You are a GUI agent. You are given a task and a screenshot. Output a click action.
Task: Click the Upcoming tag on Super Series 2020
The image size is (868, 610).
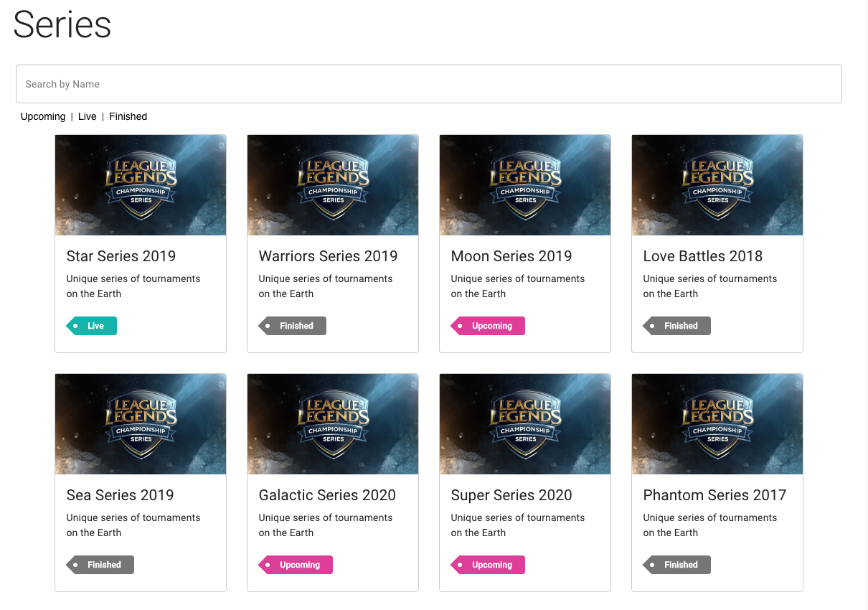[489, 565]
